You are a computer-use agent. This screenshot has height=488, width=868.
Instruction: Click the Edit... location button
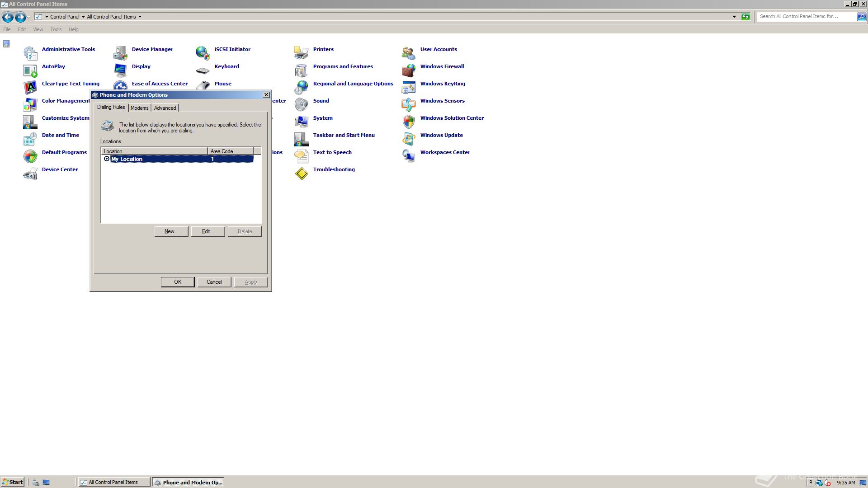(208, 231)
